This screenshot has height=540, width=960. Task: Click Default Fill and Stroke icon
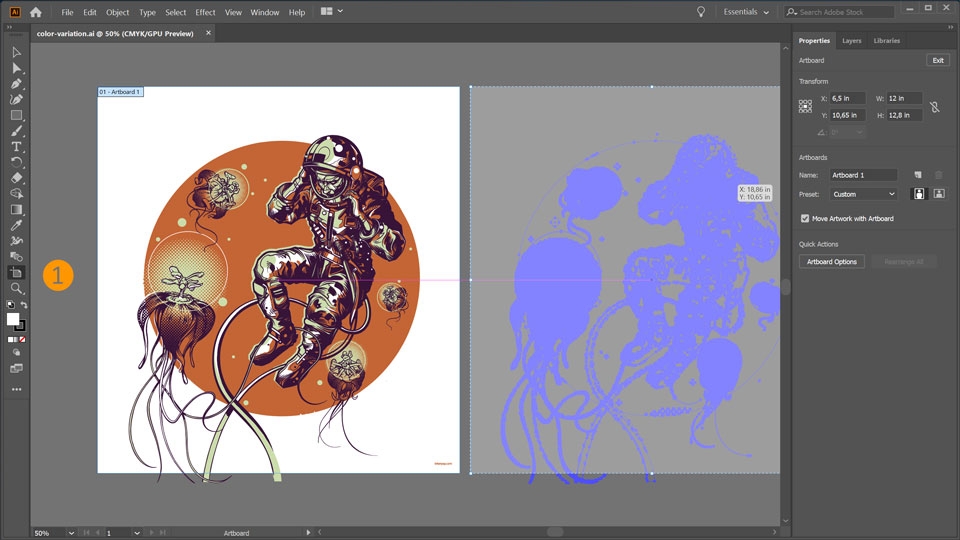(10, 304)
